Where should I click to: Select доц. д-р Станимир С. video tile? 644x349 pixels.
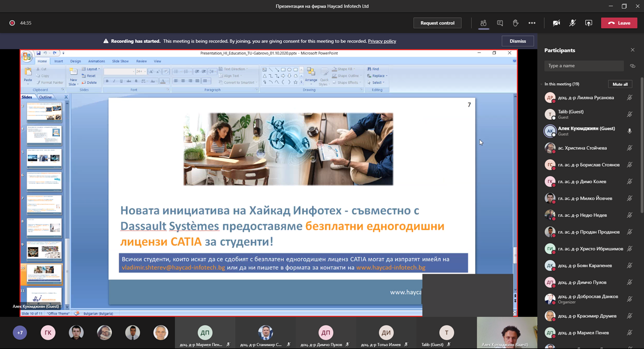pos(266,333)
